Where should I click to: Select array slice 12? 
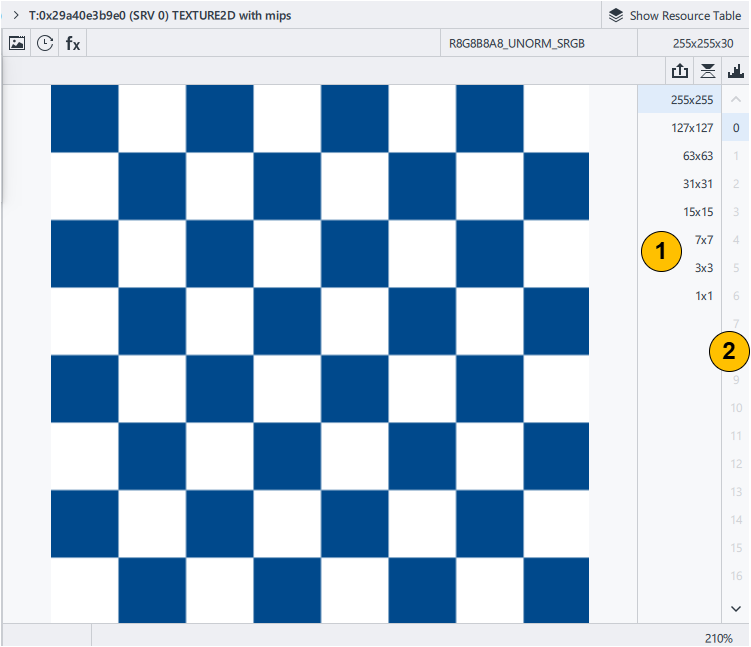(736, 464)
